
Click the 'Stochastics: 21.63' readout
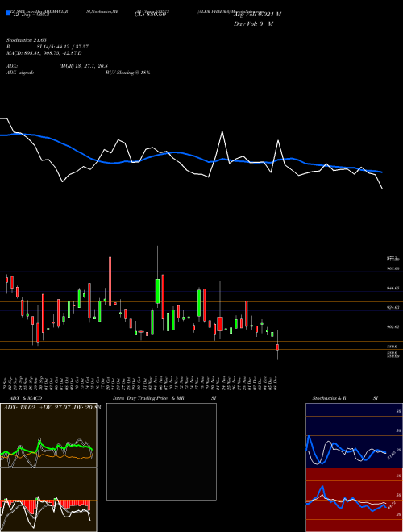(x=26, y=40)
